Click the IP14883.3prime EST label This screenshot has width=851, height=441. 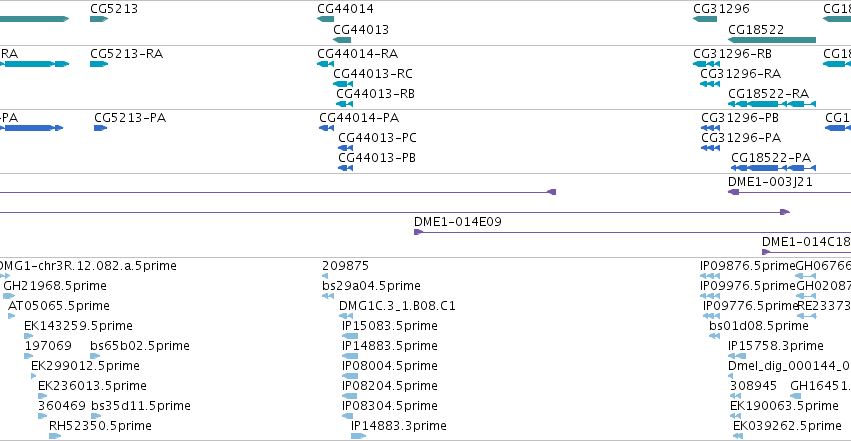pos(398,426)
